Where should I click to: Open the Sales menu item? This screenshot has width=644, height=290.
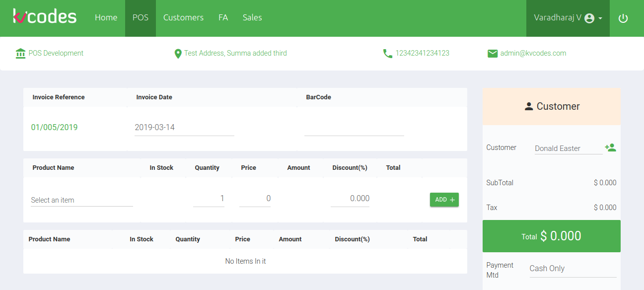252,18
